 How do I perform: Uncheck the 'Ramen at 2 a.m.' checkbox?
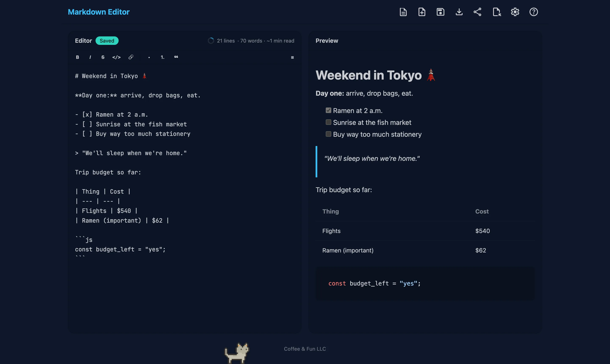[329, 110]
